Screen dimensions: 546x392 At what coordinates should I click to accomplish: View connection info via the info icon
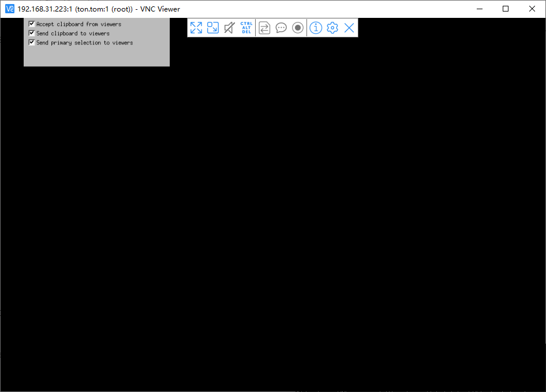click(x=315, y=28)
